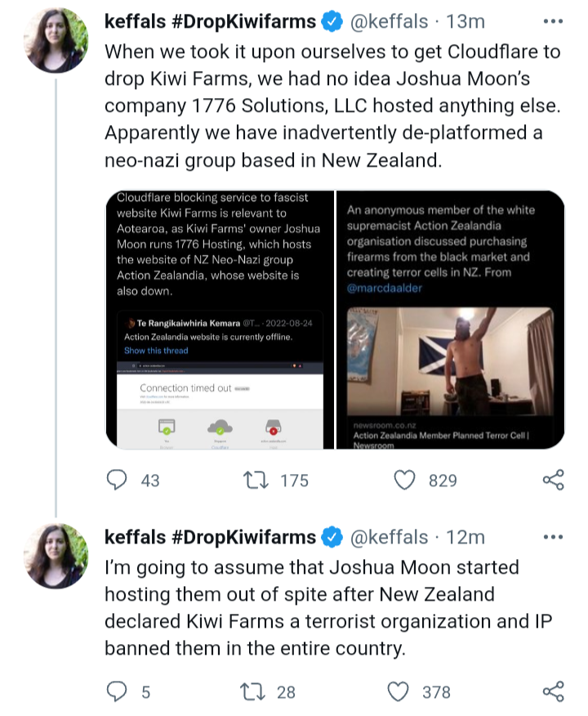588x716 pixels.
Task: Share the second tweet
Action: [x=553, y=692]
